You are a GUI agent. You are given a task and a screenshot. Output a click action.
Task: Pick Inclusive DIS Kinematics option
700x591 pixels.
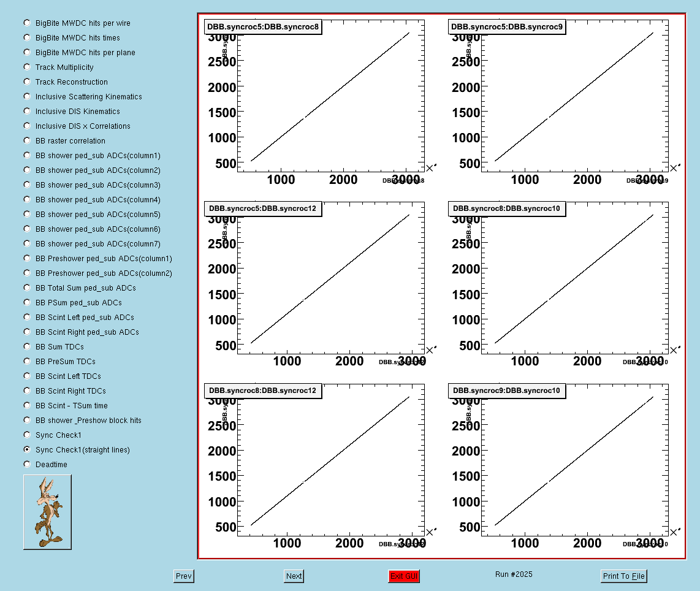[27, 111]
